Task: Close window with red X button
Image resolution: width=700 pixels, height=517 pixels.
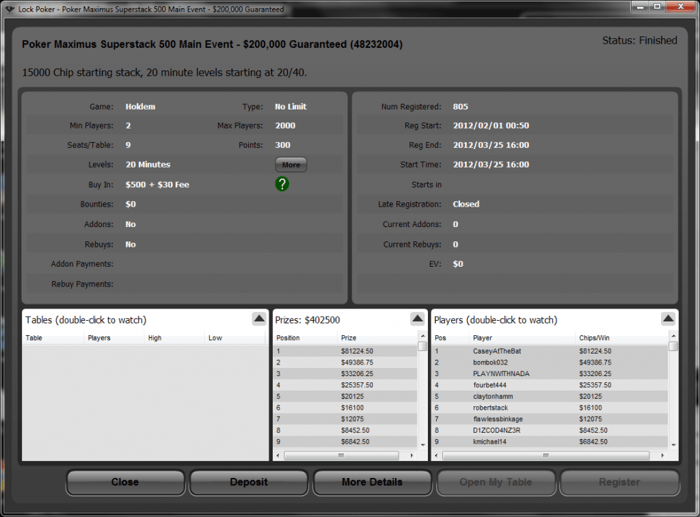Action: pos(681,7)
